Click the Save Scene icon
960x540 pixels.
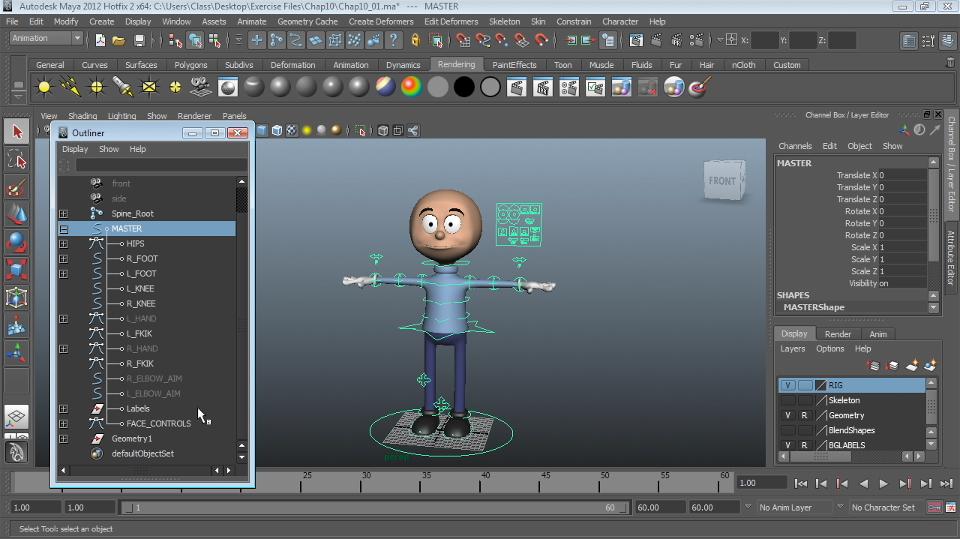[138, 40]
